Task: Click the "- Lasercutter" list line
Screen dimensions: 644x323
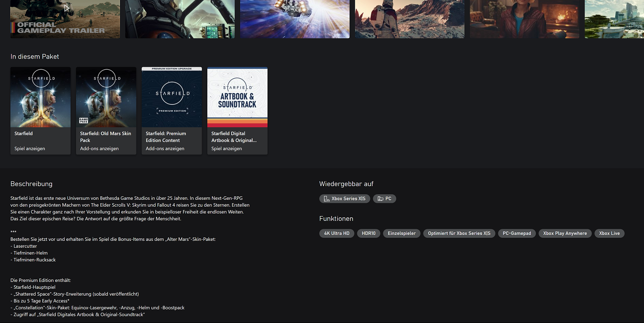Action: click(24, 246)
